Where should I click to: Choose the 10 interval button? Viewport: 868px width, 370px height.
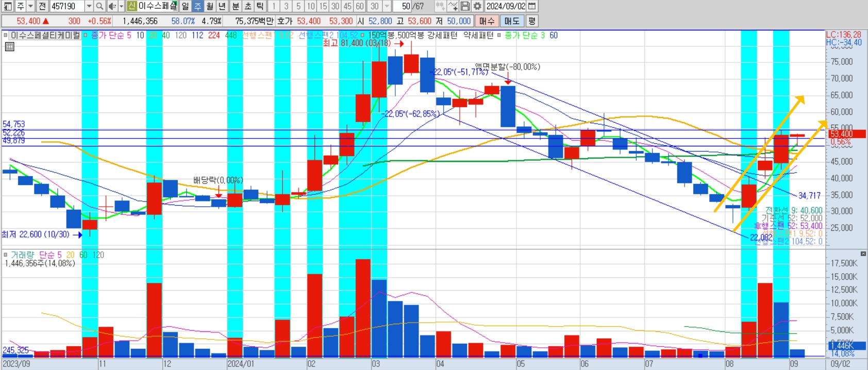point(311,6)
